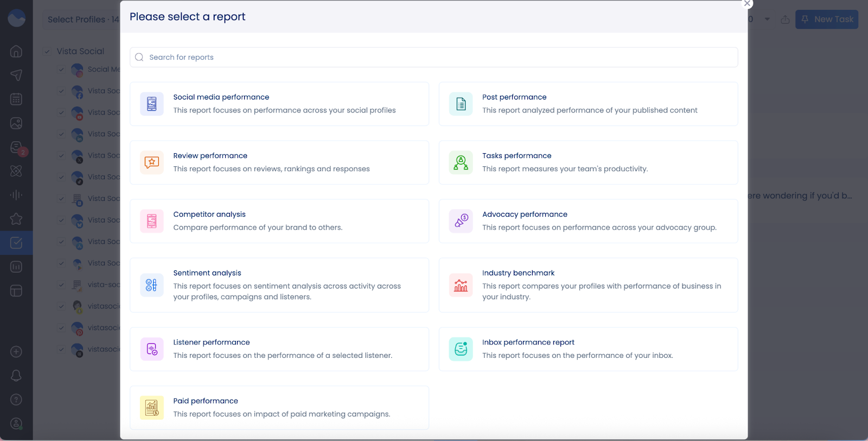
Task: Click the Search for reports field
Action: click(x=433, y=58)
